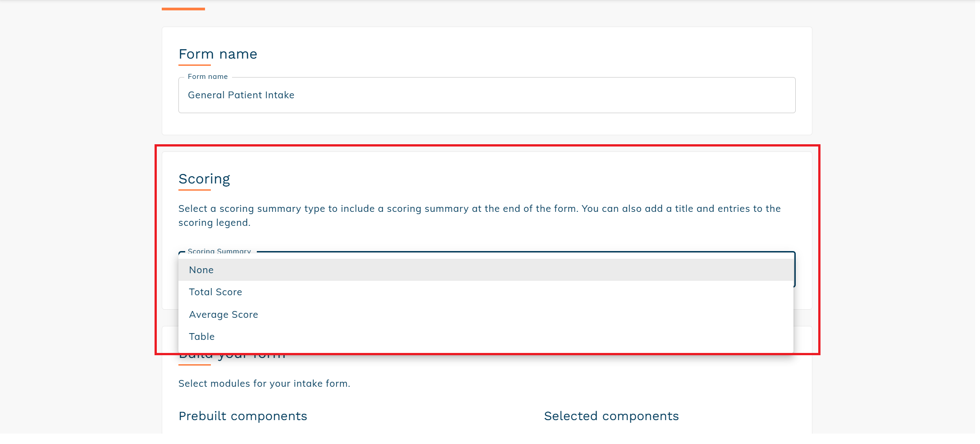
Task: Click the orange underline beneath Form name heading
Action: (x=194, y=65)
